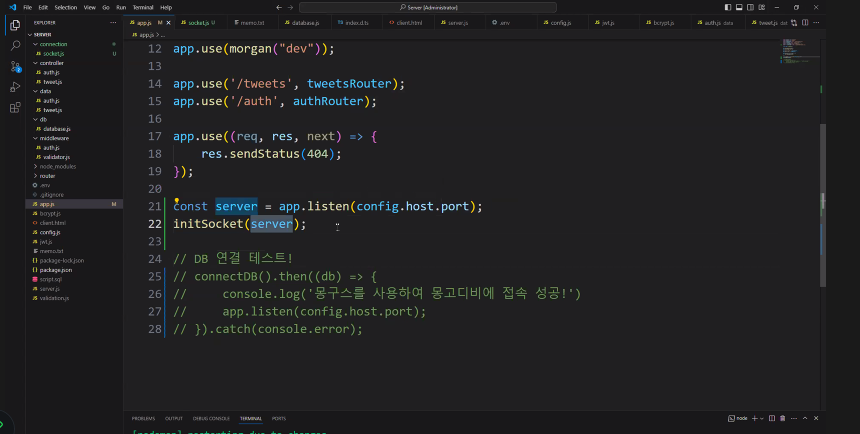The height and width of the screenshot is (434, 860).
Task: Close the terminal panel
Action: click(816, 418)
